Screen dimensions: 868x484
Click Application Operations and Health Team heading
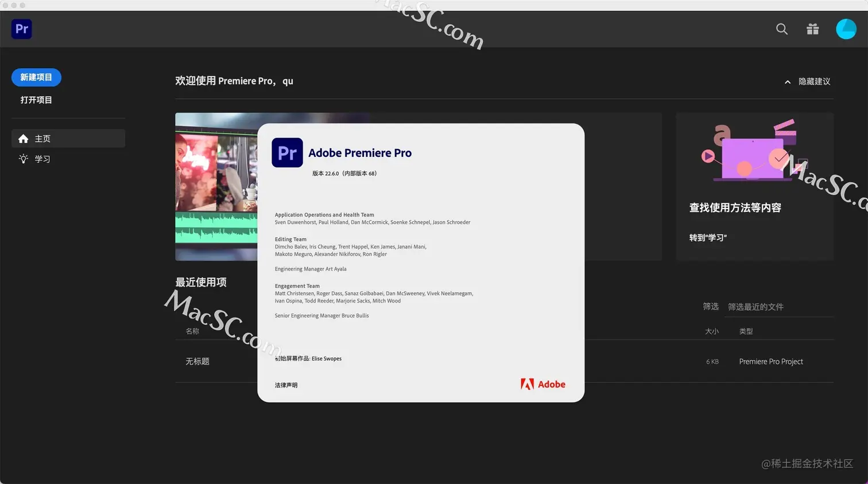click(324, 215)
